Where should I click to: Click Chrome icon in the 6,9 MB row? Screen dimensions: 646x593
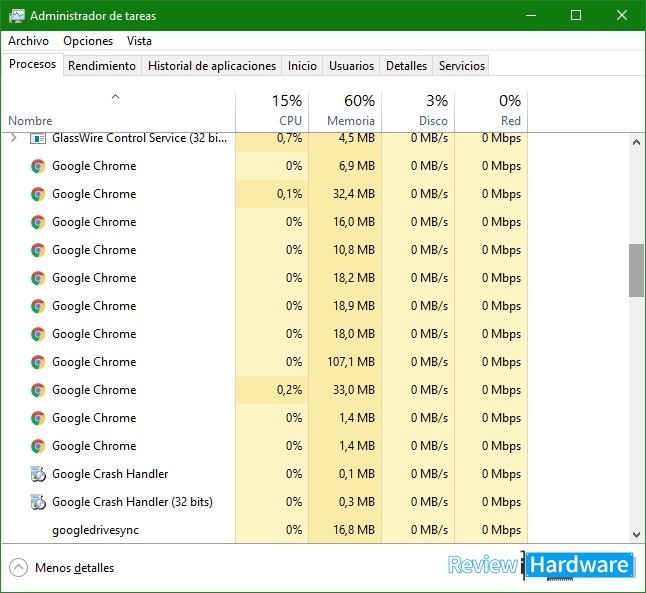[38, 166]
